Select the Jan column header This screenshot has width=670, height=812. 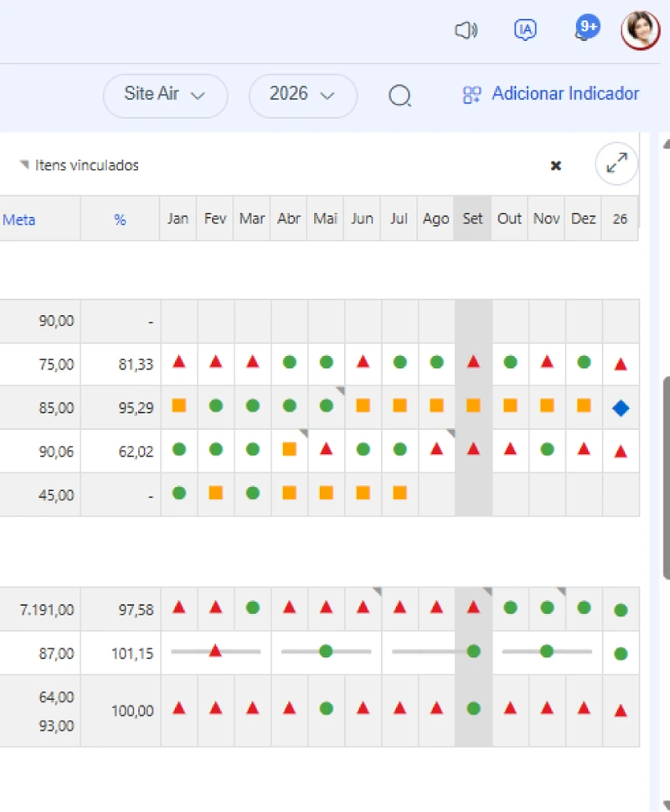[x=178, y=219]
